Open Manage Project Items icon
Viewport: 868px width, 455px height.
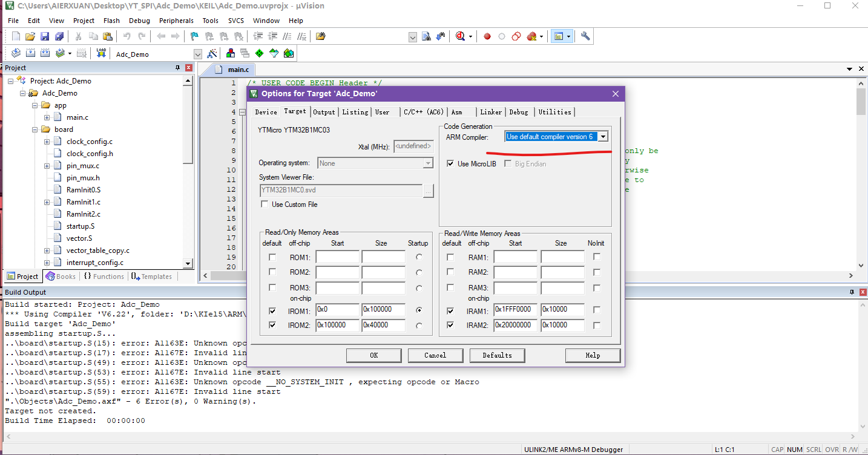click(x=231, y=53)
